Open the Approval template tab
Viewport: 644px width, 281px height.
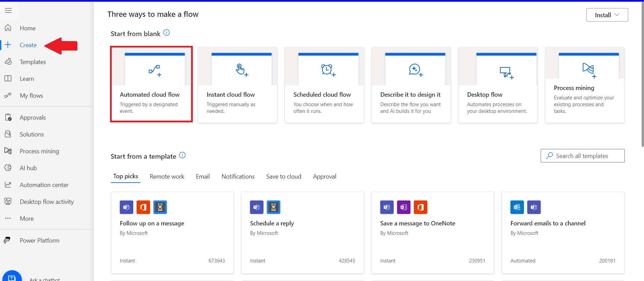[x=324, y=177]
